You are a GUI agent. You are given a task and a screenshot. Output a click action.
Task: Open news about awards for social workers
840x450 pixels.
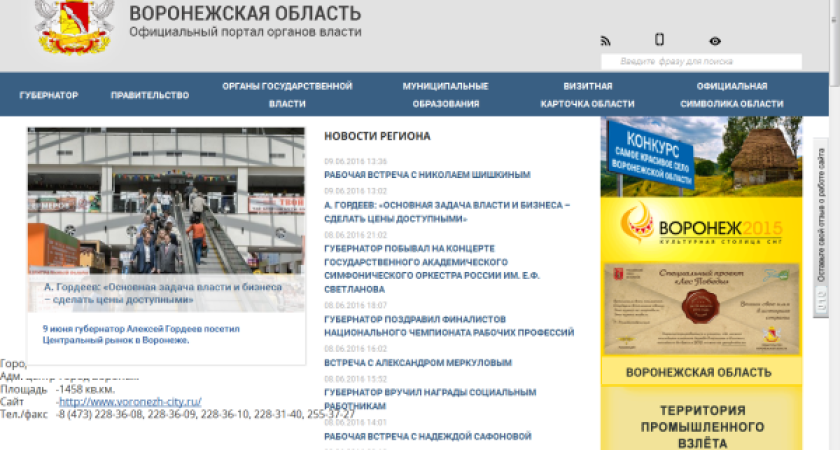point(430,399)
